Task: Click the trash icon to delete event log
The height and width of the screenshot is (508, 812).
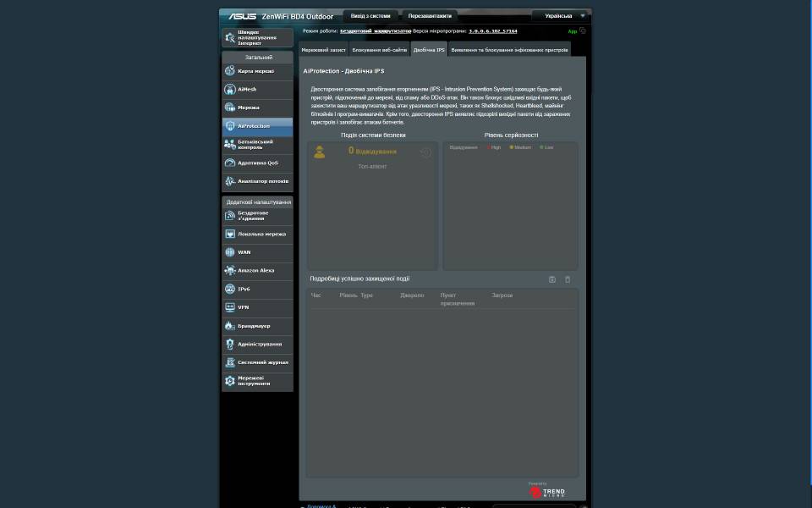Action: coord(568,279)
